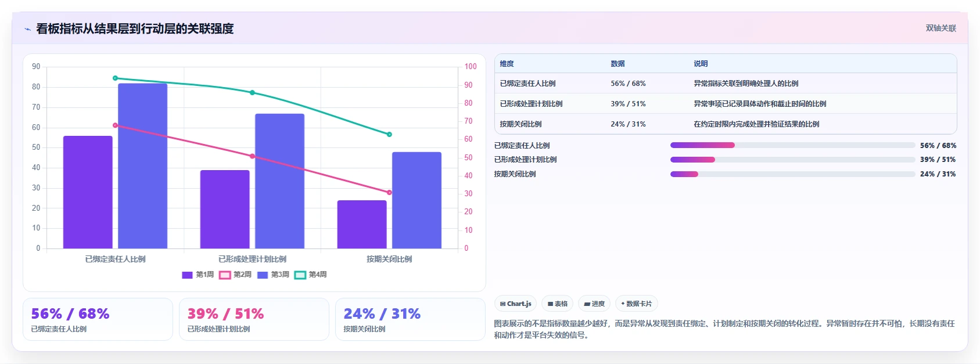Toggle the 第1周 legend dataset
Viewport: 980px width, 364px height.
[198, 275]
